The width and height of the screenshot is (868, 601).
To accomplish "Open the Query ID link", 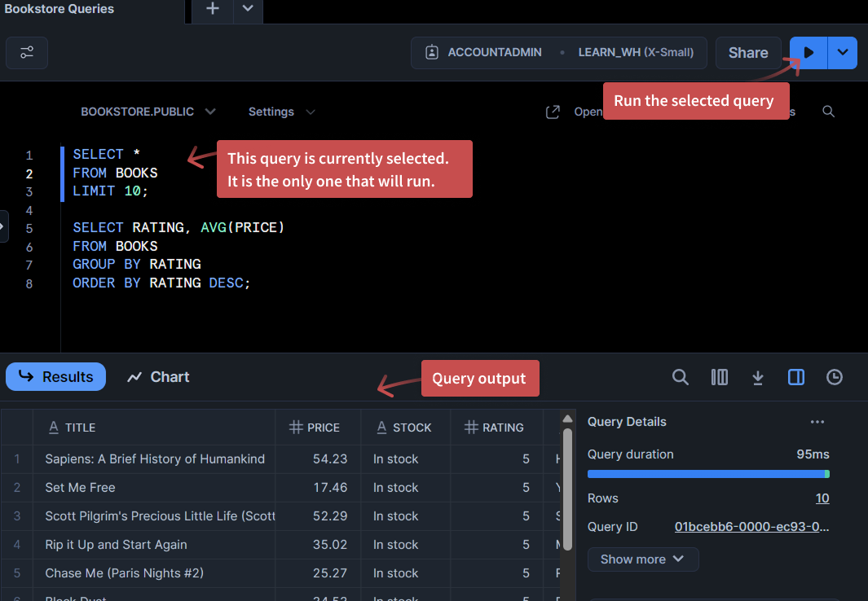I will point(751,526).
